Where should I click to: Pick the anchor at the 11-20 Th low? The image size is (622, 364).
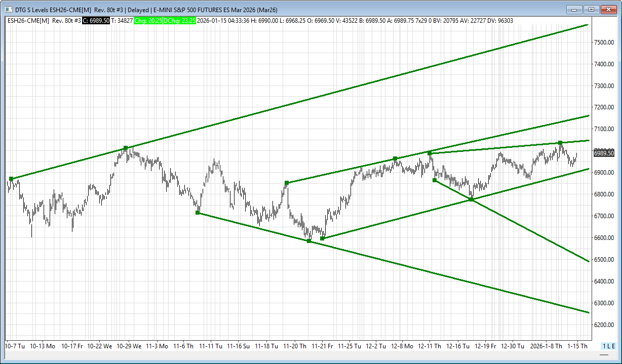(x=309, y=241)
